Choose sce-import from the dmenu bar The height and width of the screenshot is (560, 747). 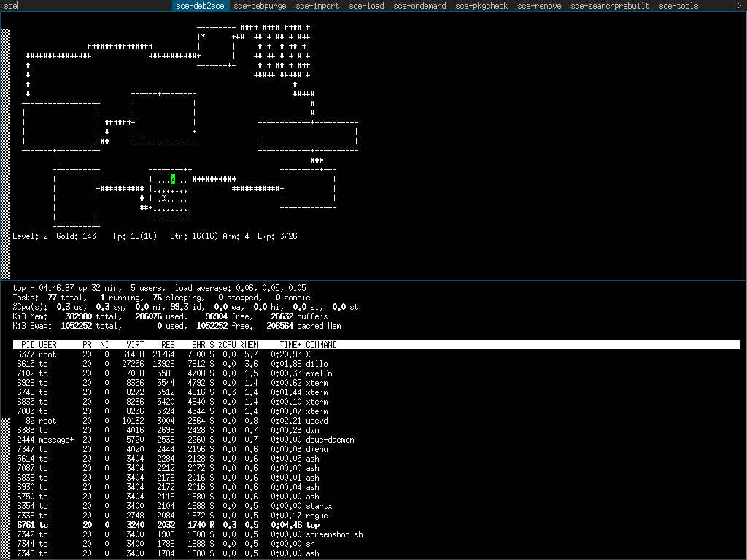click(317, 6)
